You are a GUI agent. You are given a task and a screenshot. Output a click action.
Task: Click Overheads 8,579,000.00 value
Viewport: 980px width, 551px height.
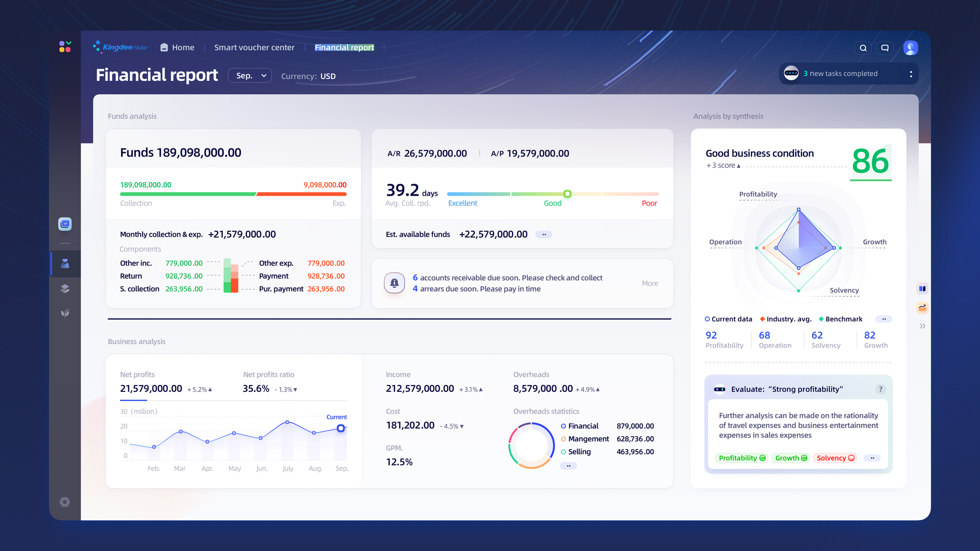(x=543, y=389)
